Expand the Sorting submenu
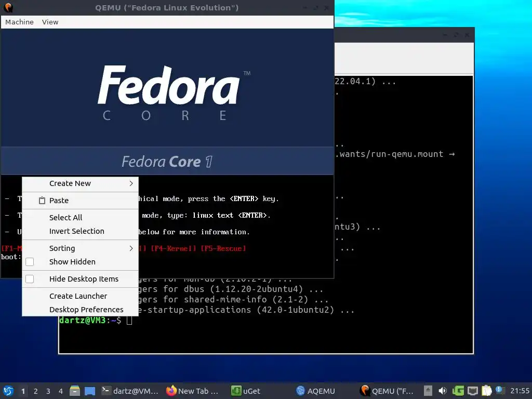This screenshot has height=399, width=532. click(x=80, y=248)
